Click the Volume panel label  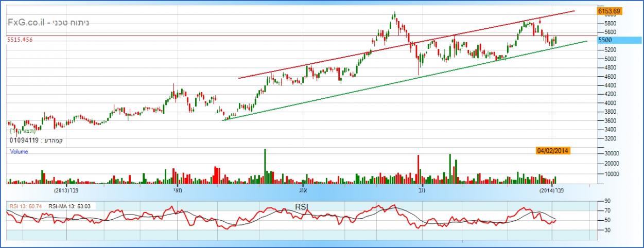point(19,152)
